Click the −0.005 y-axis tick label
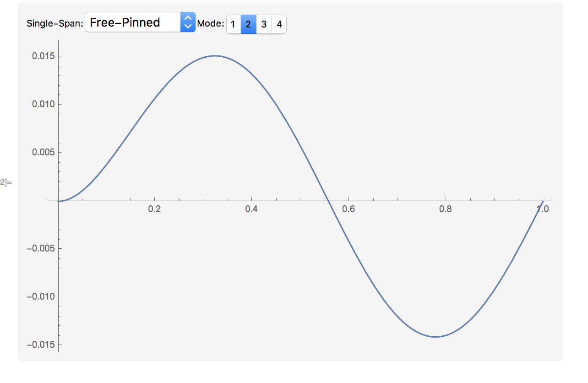 (41, 249)
